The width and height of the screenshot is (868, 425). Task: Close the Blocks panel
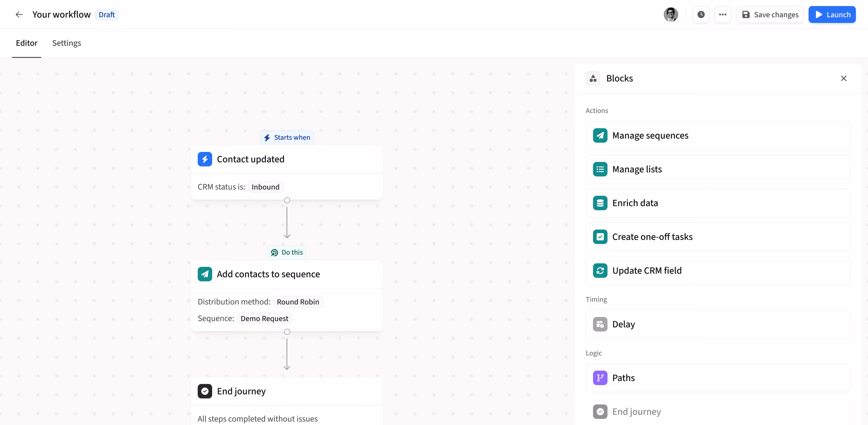[844, 78]
